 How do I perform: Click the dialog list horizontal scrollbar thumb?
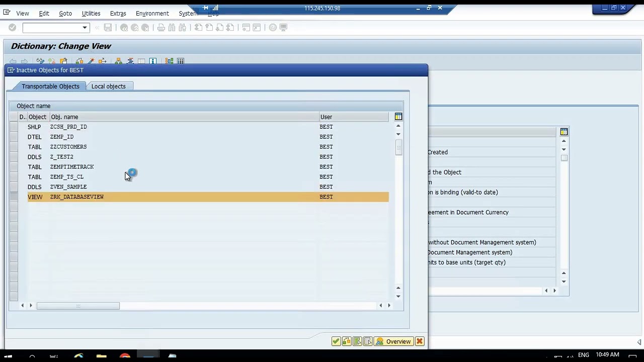tap(78, 306)
